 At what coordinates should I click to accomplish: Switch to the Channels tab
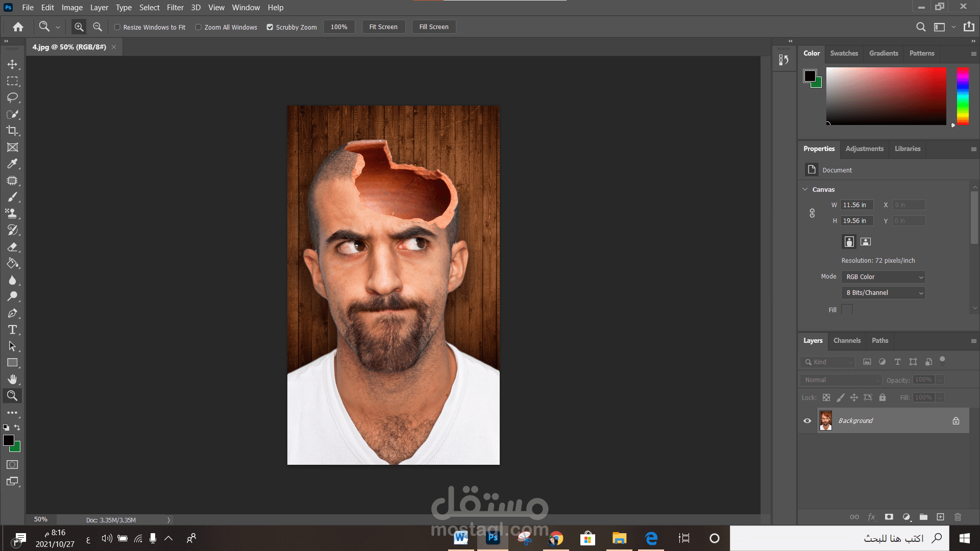[x=847, y=340]
